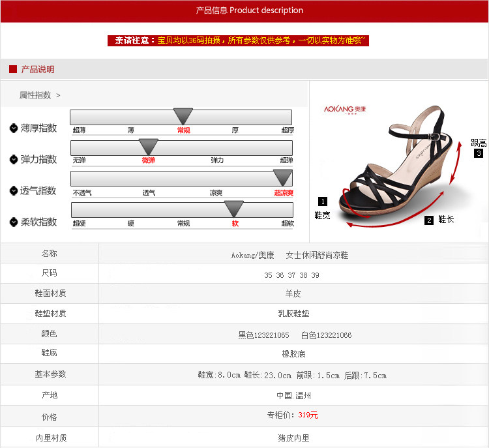Click the 透气指数 slider triangle handle
Image resolution: width=489 pixels, height=448 pixels.
pos(282,177)
